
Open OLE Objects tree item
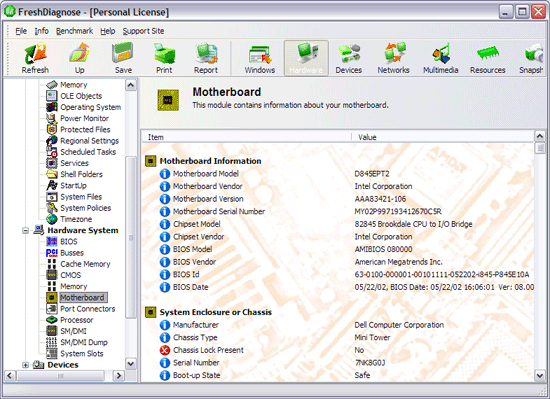81,96
